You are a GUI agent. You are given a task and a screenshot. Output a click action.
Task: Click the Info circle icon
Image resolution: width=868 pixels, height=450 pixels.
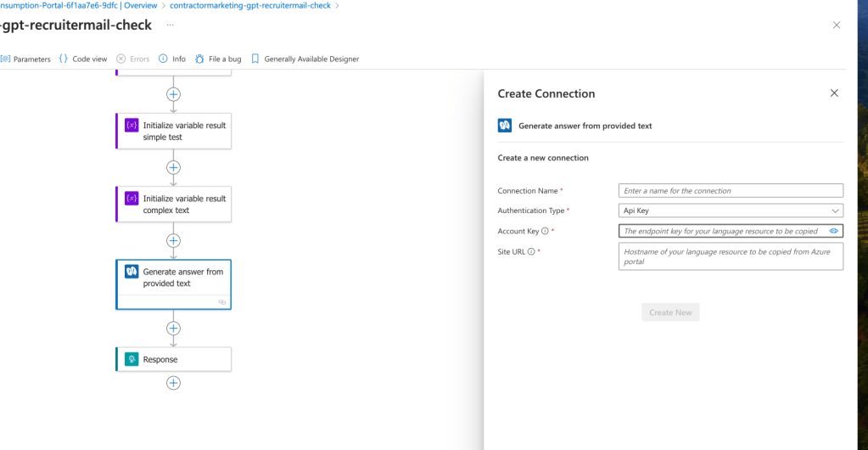coord(163,59)
